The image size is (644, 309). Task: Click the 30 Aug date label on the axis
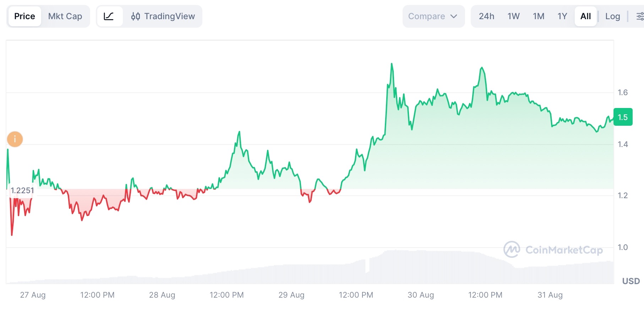(421, 295)
